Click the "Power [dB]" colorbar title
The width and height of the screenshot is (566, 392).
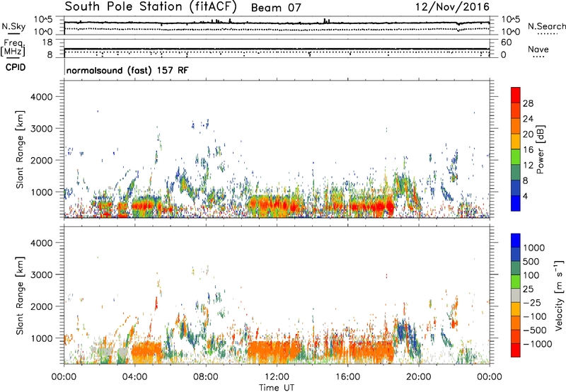(541, 149)
